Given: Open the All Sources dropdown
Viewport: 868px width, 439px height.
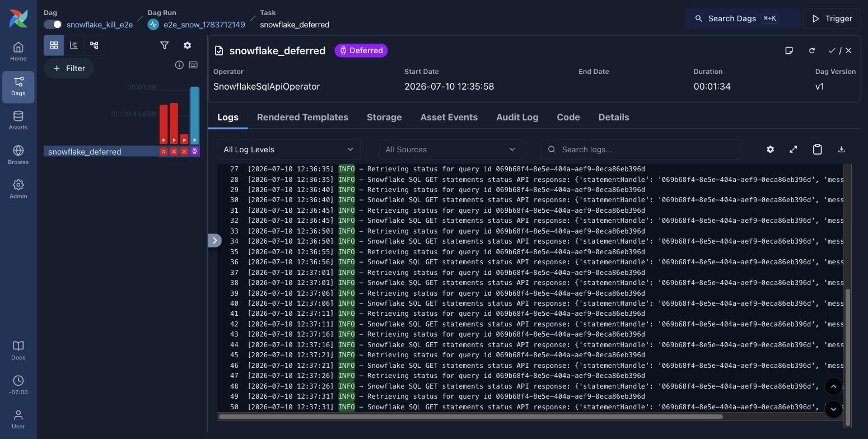Looking at the screenshot, I should [x=451, y=150].
